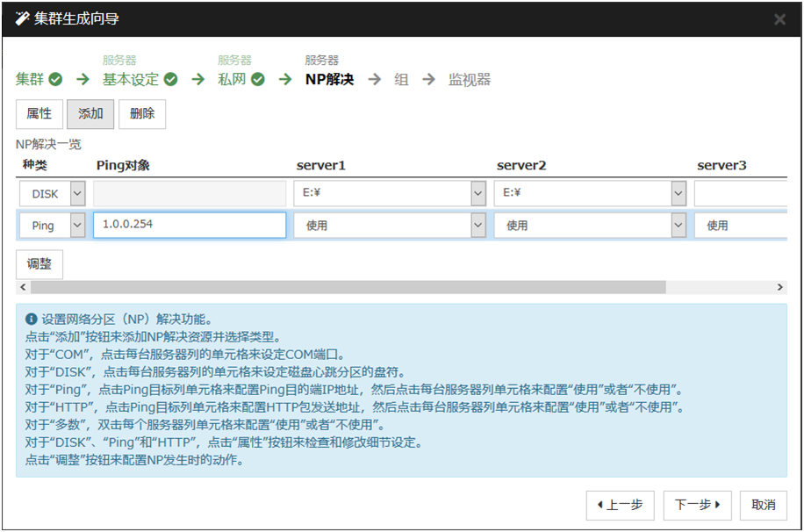Click left arrow on horizontal scrollbar
Screen dimensions: 804x532
22,287
